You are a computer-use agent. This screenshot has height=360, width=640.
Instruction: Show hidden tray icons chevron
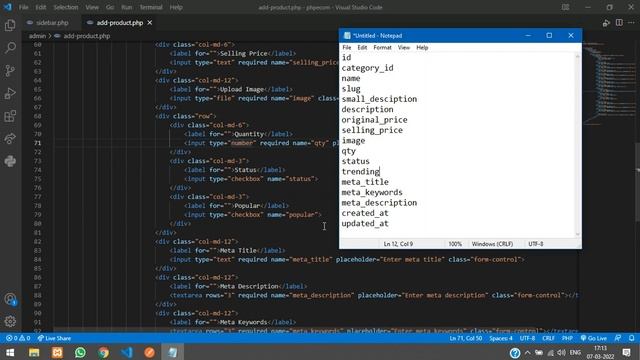point(527,353)
